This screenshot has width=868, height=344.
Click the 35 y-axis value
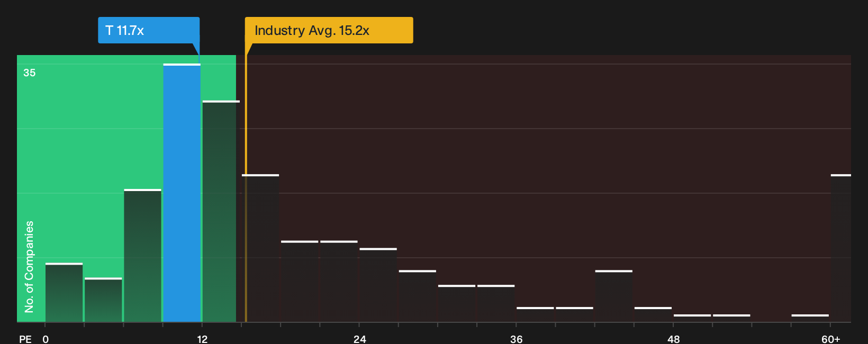[30, 73]
